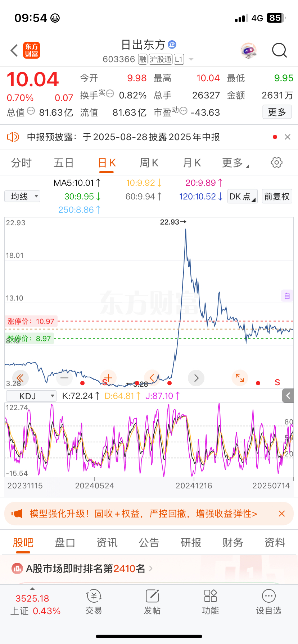Open the DK点 dropdown
This screenshot has height=644, width=298.
pos(243,197)
